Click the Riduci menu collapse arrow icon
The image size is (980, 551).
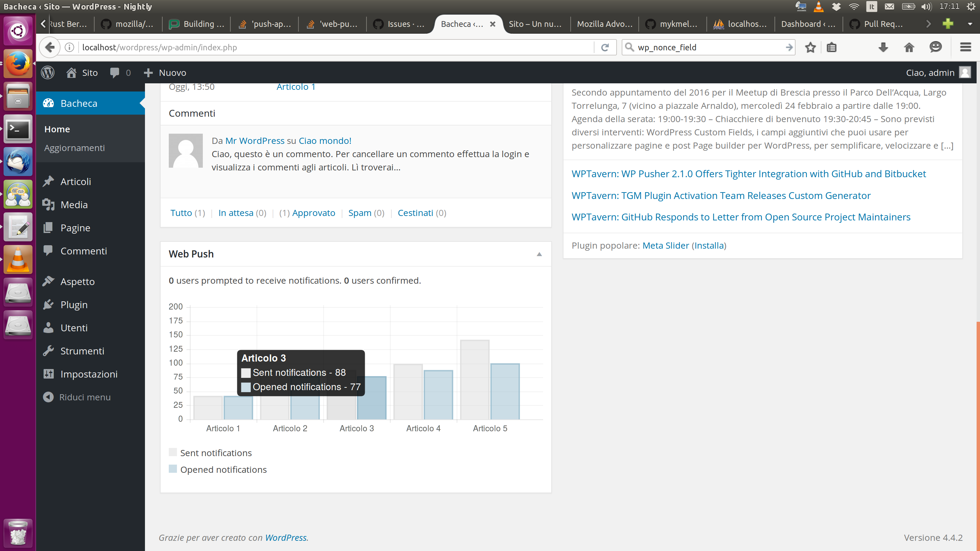tap(48, 397)
